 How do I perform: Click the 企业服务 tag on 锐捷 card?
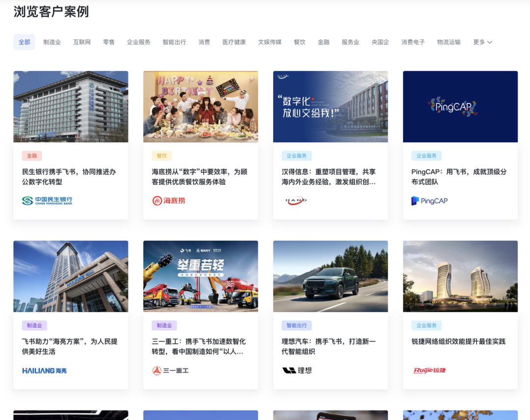click(426, 325)
